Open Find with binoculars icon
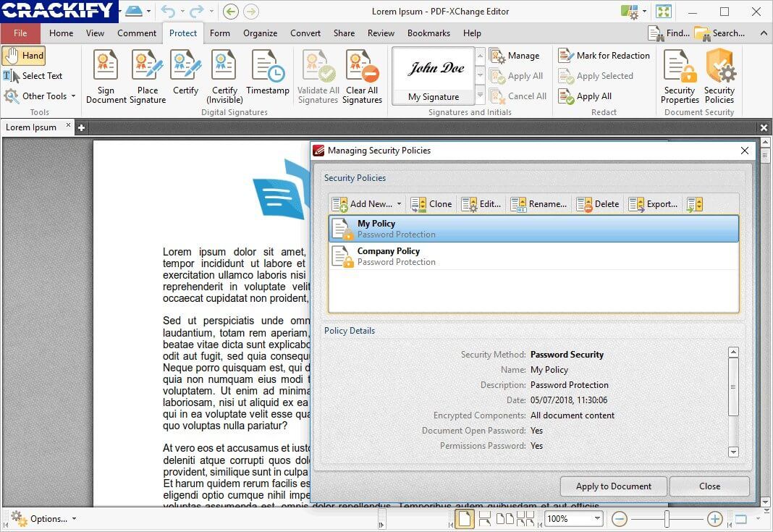The width and height of the screenshot is (773, 532). click(669, 33)
